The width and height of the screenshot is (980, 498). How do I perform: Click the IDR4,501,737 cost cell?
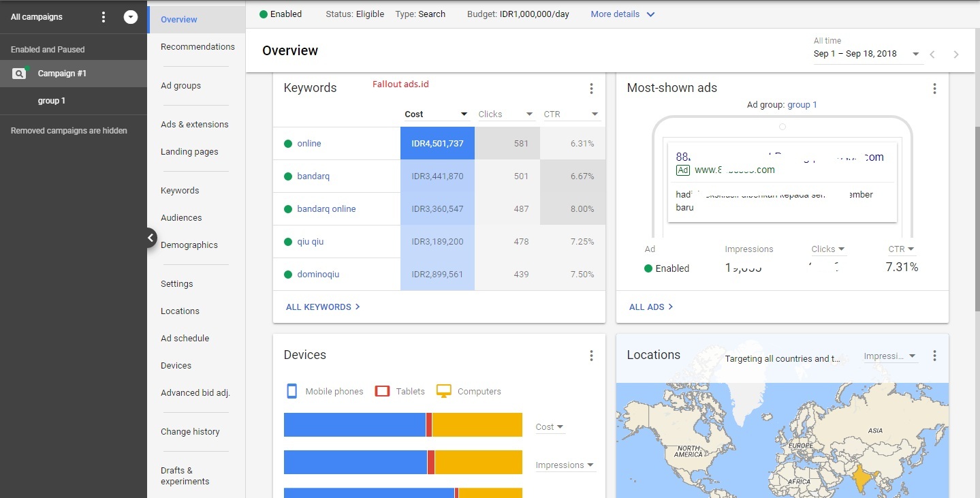click(437, 144)
